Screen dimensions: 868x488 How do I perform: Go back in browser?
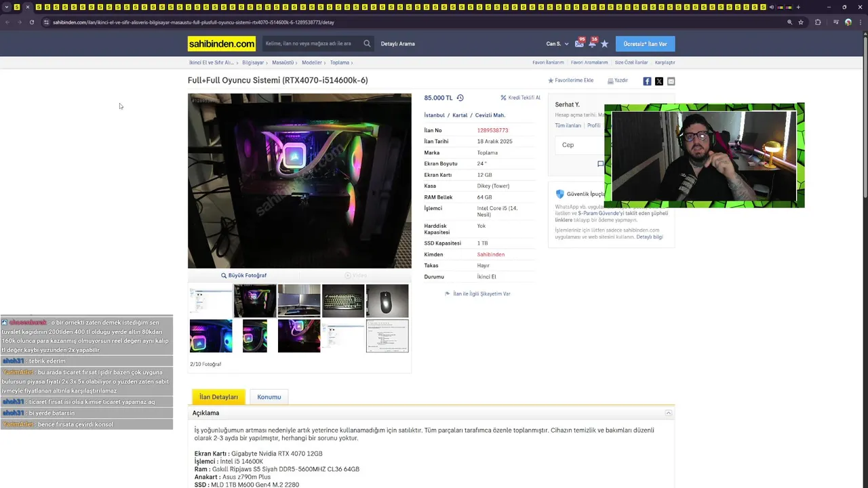click(x=7, y=22)
